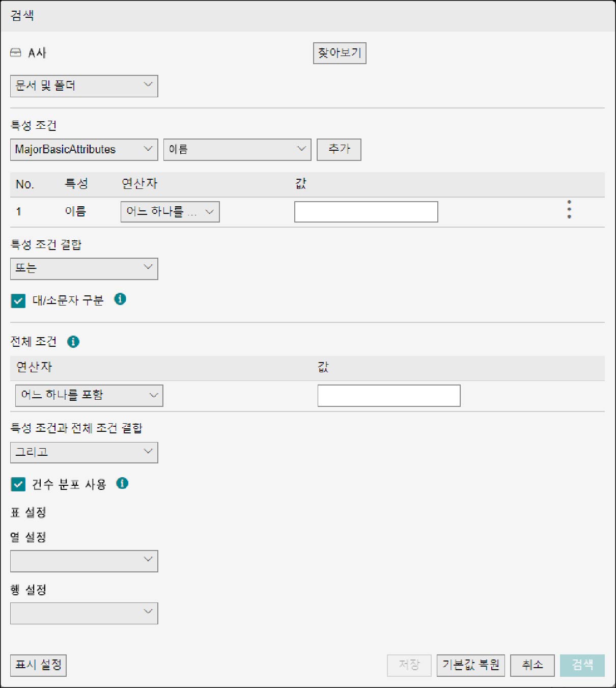The height and width of the screenshot is (688, 616).
Task: Click the 이름 row value input field
Action: [x=366, y=212]
